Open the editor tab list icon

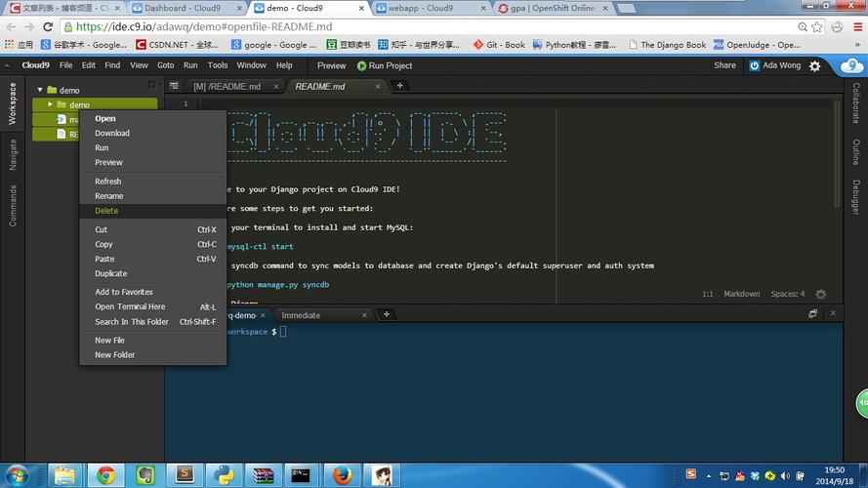tap(174, 86)
